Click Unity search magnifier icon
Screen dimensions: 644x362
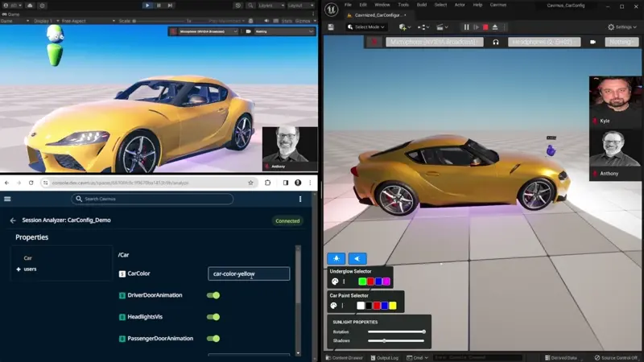click(x=250, y=6)
